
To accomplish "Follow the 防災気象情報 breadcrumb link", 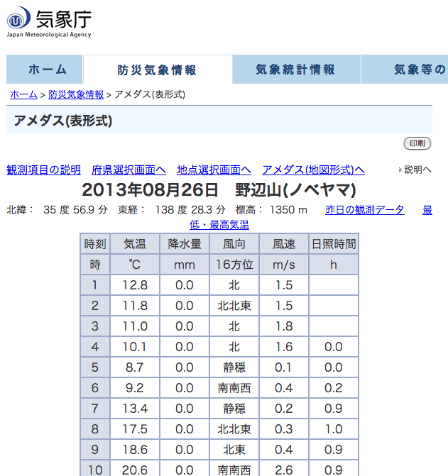I will (76, 95).
